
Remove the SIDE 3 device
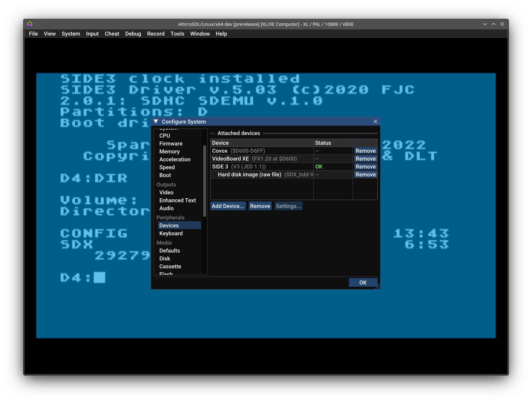click(x=365, y=167)
